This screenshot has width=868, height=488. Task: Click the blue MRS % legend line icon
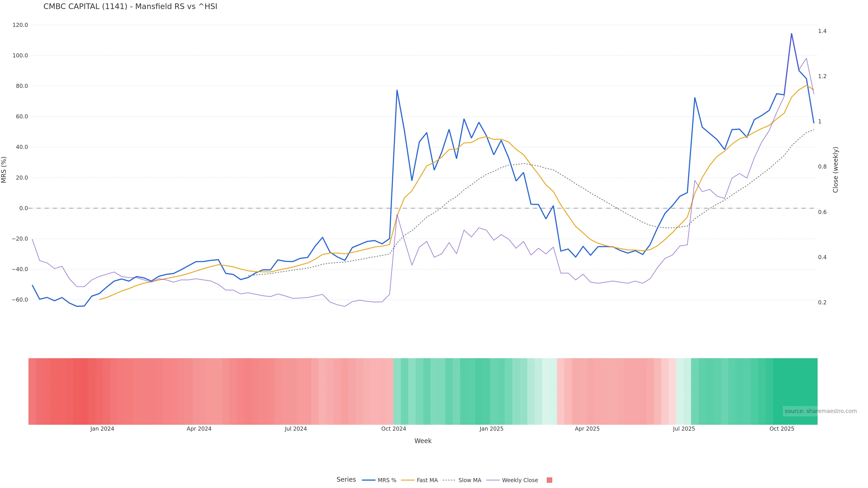tap(369, 480)
